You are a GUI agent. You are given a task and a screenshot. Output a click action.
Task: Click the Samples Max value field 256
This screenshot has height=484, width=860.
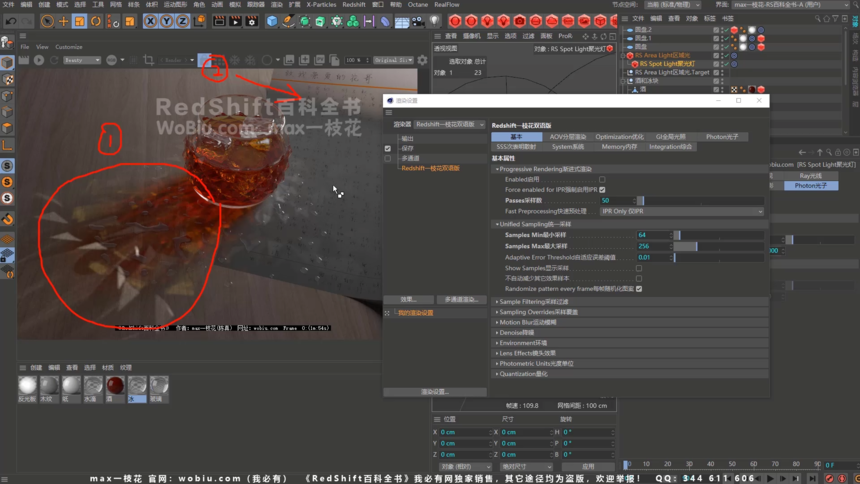click(x=653, y=246)
